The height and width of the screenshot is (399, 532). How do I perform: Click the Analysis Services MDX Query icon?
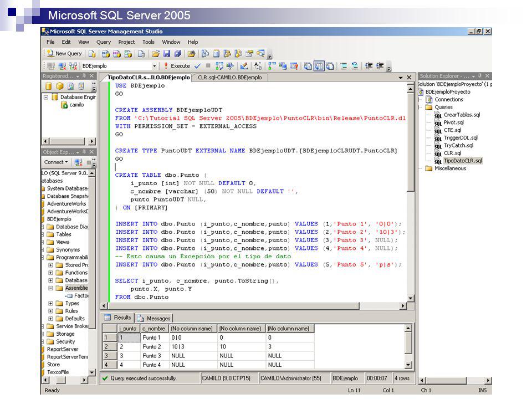point(106,54)
